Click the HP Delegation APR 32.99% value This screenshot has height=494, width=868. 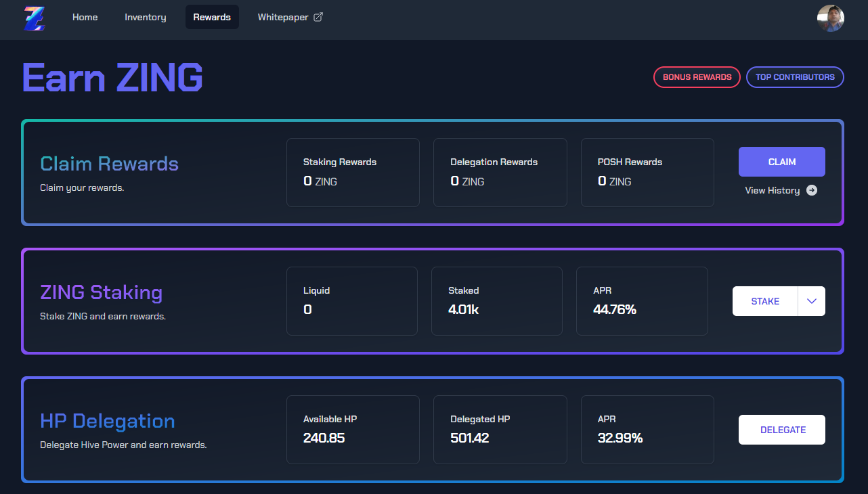620,438
